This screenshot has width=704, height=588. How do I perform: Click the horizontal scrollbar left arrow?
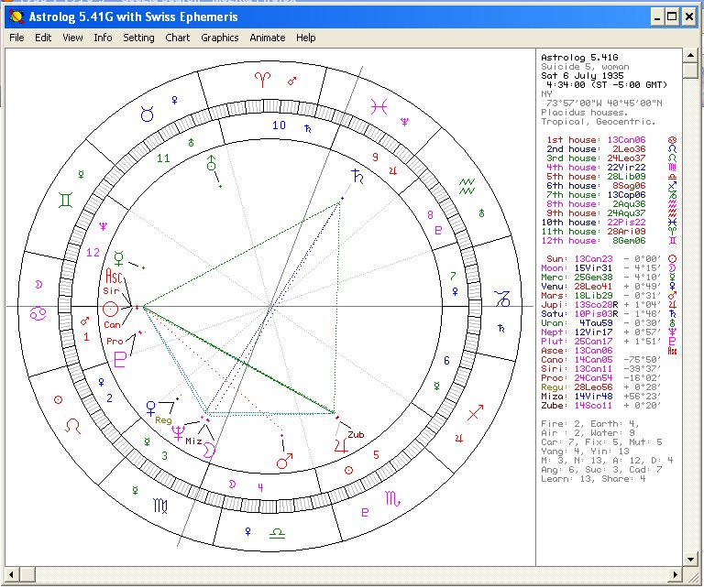tap(12, 574)
